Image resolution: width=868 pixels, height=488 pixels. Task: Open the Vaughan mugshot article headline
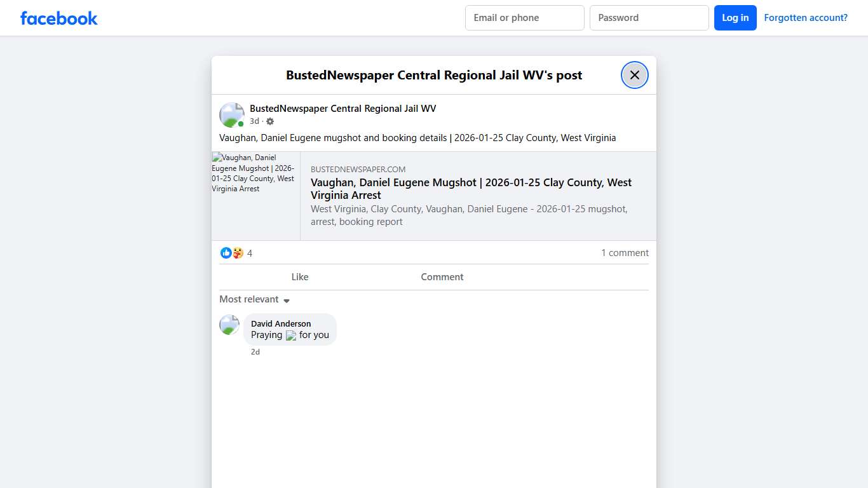[x=471, y=189]
